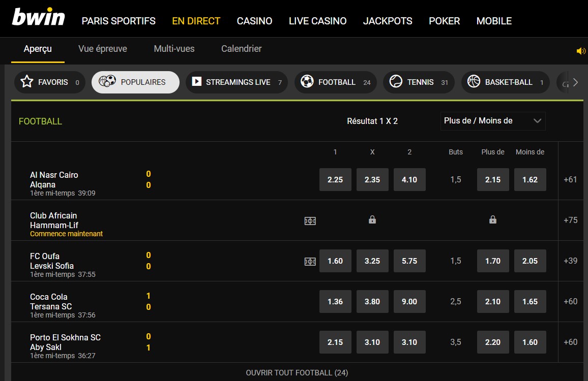The height and width of the screenshot is (381, 588).
Task: Click the FOOTBALL section heading
Action: [x=41, y=121]
